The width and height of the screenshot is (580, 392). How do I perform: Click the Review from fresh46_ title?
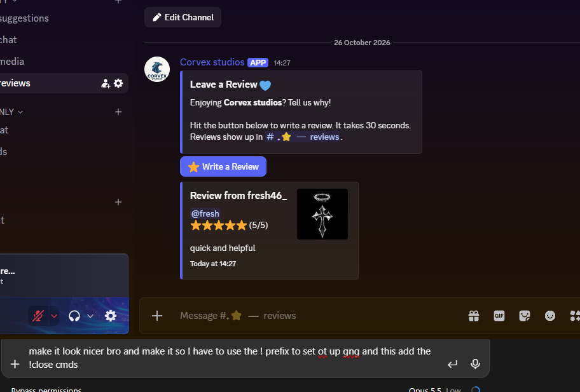coord(238,196)
